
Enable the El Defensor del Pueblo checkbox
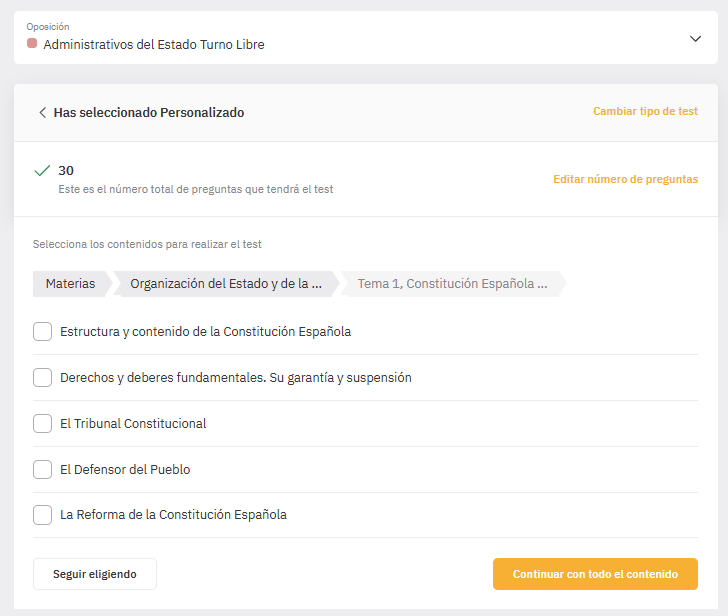[42, 469]
